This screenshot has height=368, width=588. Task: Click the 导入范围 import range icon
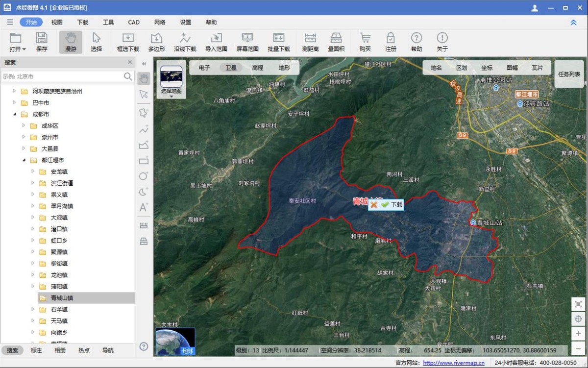coord(216,42)
